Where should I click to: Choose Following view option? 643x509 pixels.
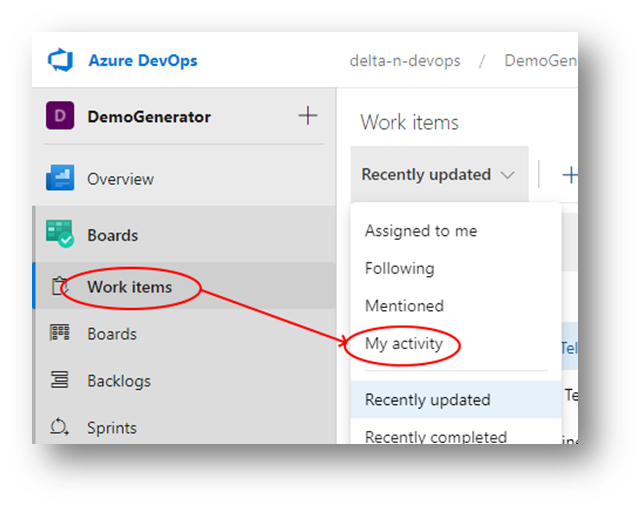[400, 269]
